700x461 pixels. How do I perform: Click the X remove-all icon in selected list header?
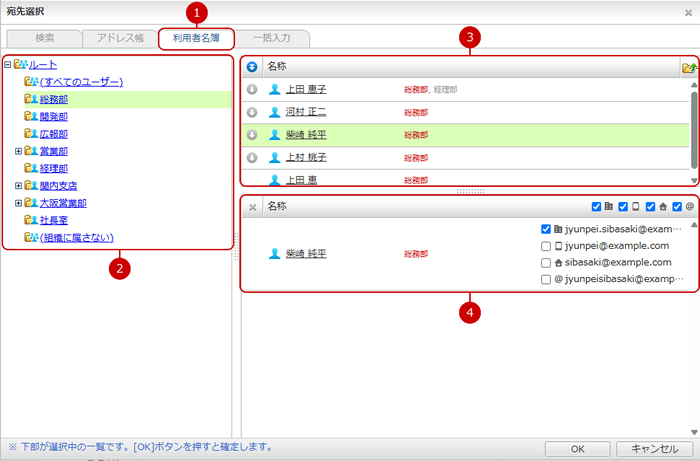tap(252, 207)
